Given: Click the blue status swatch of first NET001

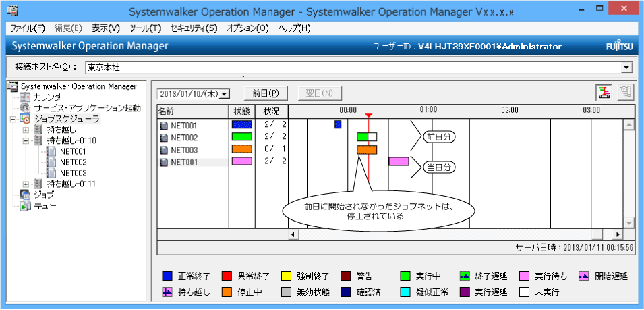Looking at the screenshot, I should click(241, 124).
